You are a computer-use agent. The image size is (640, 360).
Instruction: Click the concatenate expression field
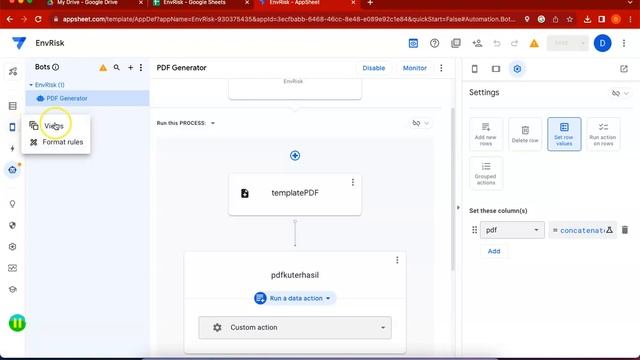(582, 230)
